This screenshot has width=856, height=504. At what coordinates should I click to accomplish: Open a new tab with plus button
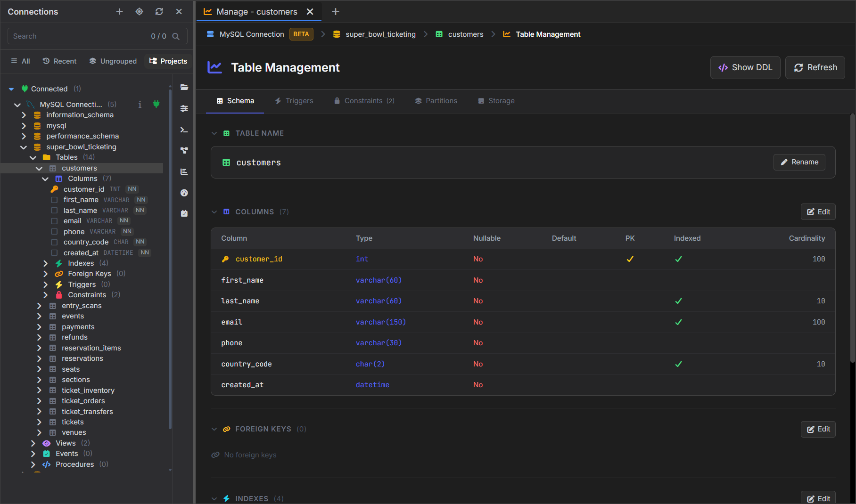336,12
